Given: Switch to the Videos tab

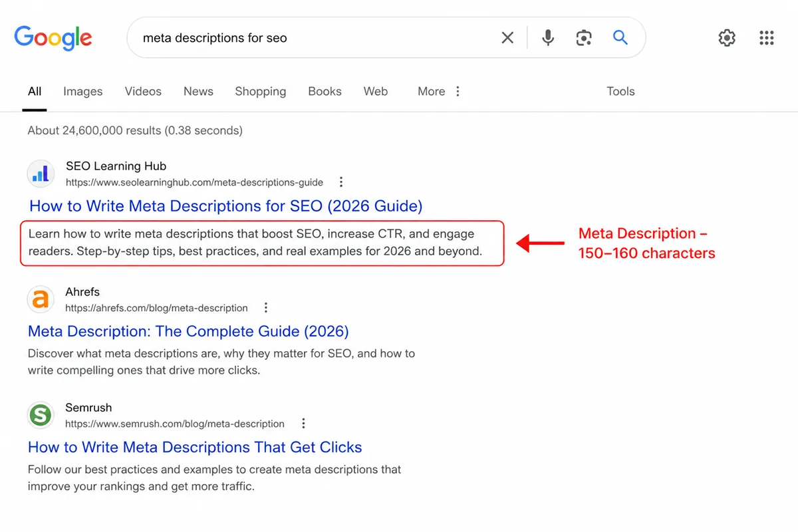Looking at the screenshot, I should click(143, 91).
